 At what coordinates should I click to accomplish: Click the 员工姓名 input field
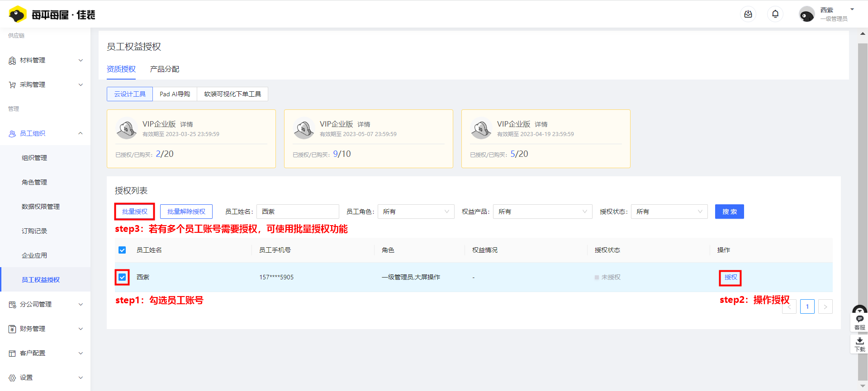pyautogui.click(x=298, y=212)
